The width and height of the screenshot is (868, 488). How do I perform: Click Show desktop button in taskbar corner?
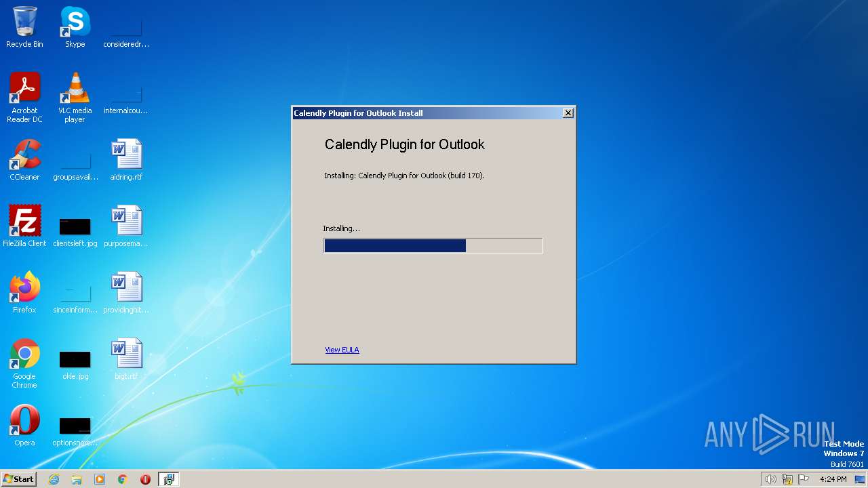tap(860, 479)
